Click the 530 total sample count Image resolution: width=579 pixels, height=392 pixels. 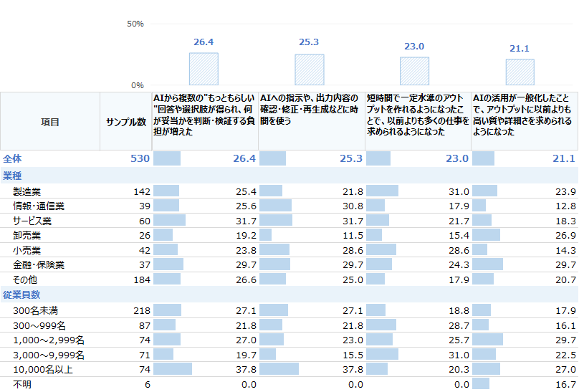(x=140, y=158)
